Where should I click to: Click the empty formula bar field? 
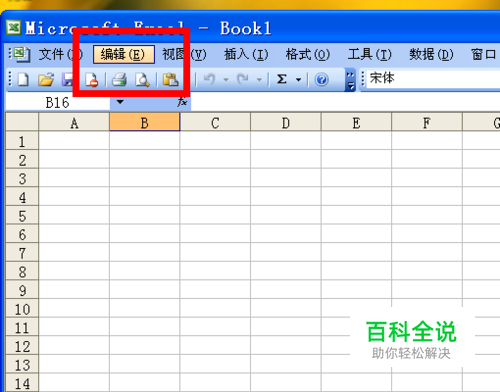coord(345,102)
